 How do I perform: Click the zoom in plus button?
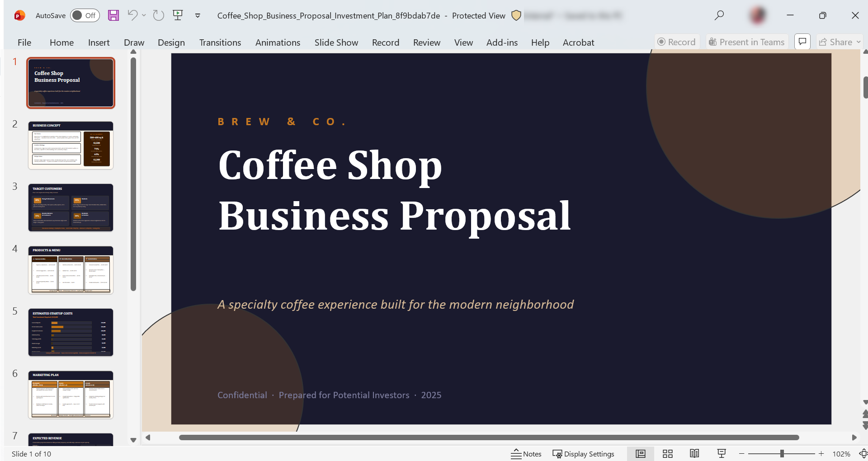(x=821, y=454)
